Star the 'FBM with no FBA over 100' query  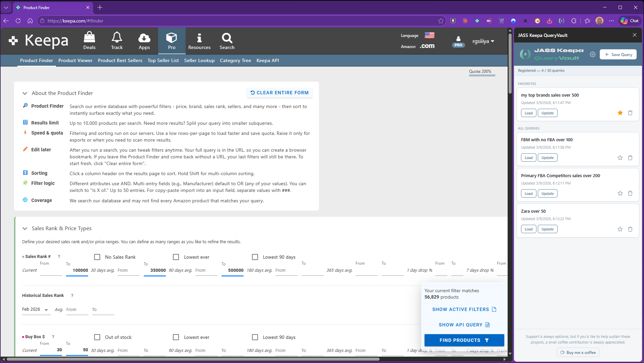click(620, 157)
